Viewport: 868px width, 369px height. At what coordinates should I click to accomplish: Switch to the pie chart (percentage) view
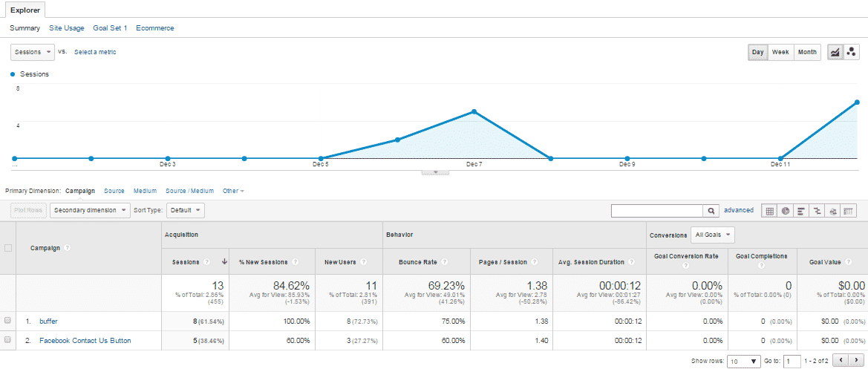[x=786, y=211]
